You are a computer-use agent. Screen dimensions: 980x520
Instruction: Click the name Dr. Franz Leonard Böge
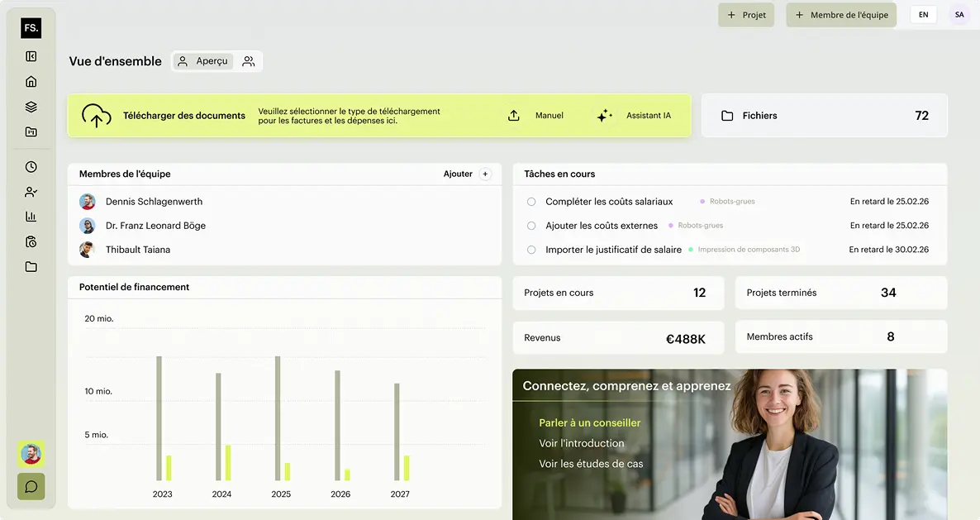[x=155, y=226]
